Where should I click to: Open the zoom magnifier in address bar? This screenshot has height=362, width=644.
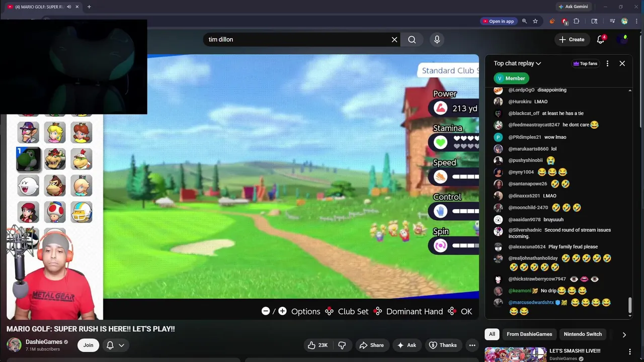(524, 21)
